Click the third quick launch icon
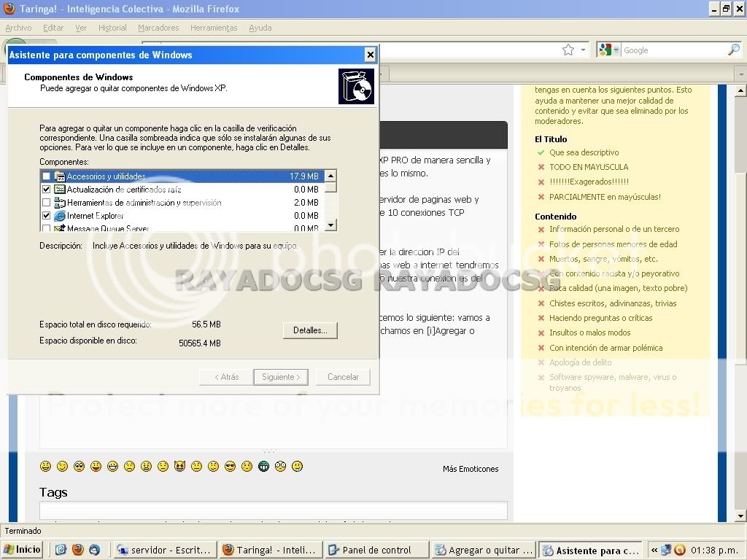This screenshot has width=747, height=560. [94, 550]
